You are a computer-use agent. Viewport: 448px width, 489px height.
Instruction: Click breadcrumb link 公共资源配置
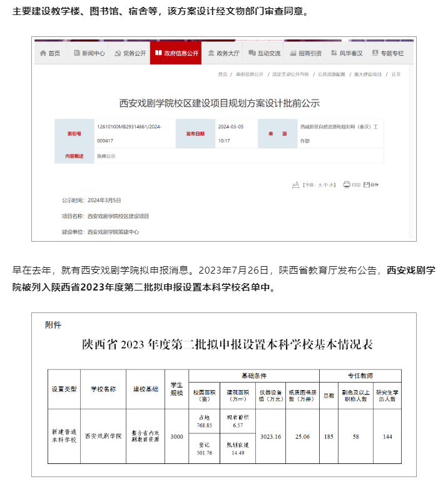point(332,75)
